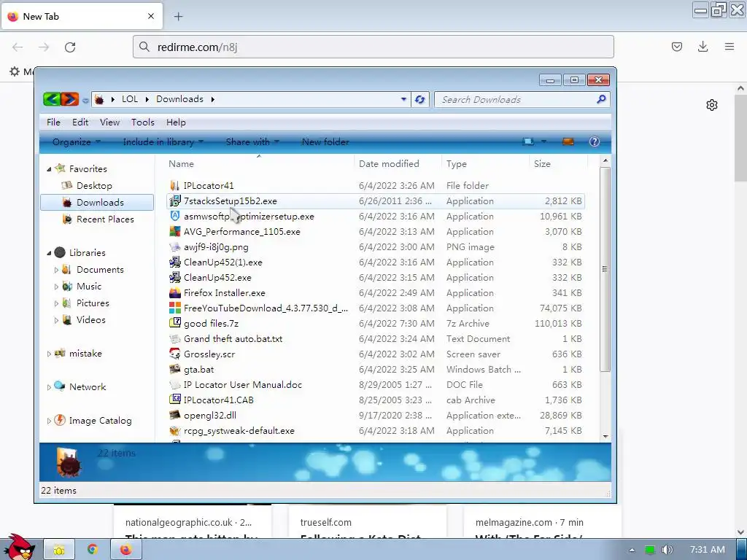Sort files by Name column header
The height and width of the screenshot is (560, 747).
click(x=259, y=163)
